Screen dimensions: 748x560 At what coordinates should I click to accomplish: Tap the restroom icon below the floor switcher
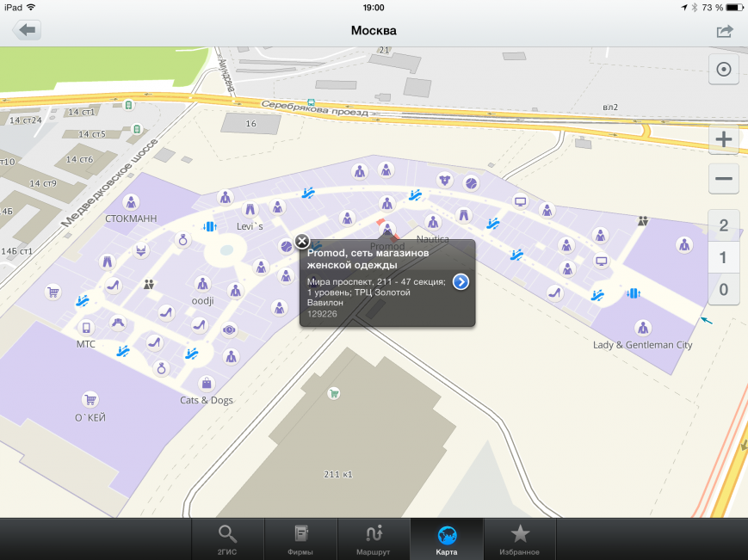click(x=643, y=221)
